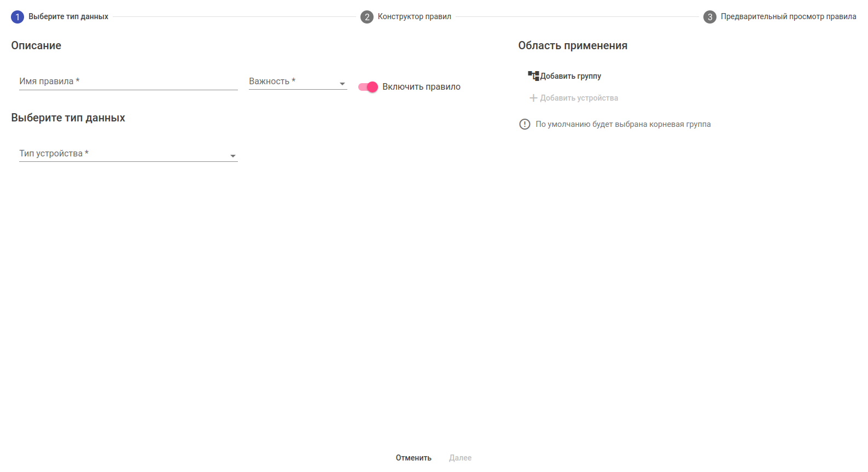Click the step 1 number circle
The image size is (868, 472).
coord(18,17)
